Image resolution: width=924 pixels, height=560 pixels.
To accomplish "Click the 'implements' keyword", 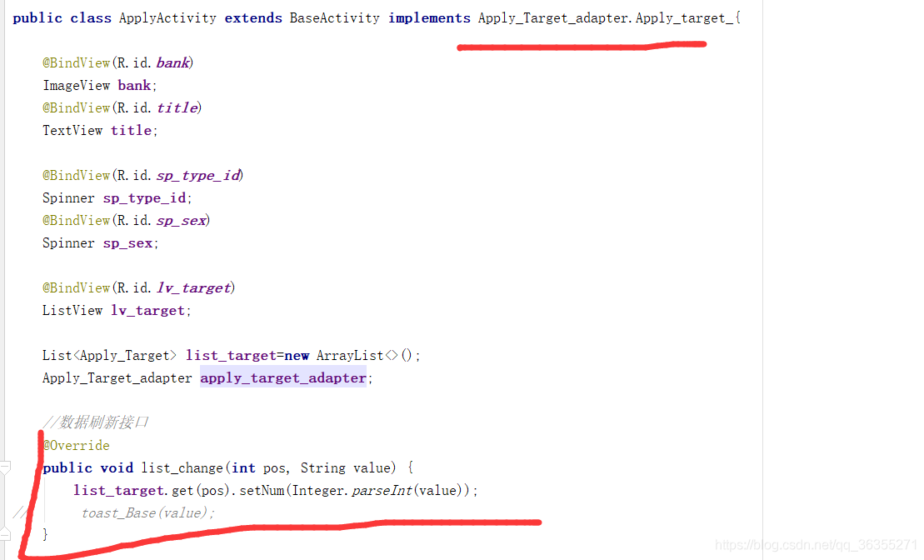I will [429, 18].
